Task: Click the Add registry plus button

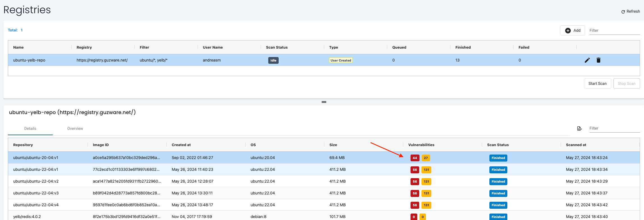Action: point(572,30)
